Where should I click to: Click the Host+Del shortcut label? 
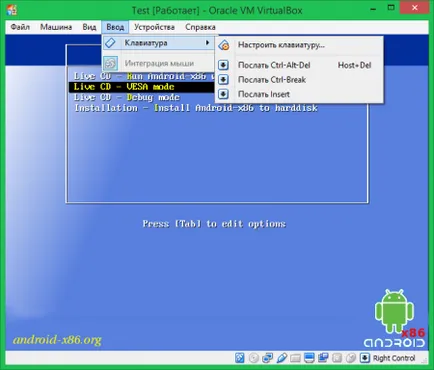point(354,65)
